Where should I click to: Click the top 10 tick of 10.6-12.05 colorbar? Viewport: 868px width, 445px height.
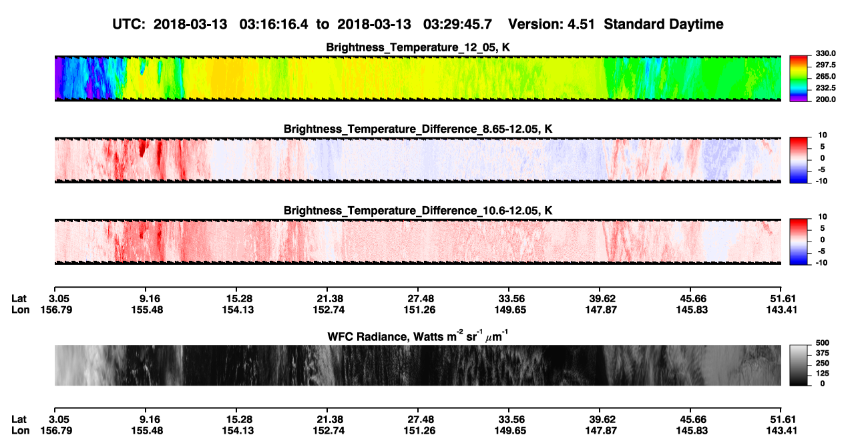click(822, 216)
